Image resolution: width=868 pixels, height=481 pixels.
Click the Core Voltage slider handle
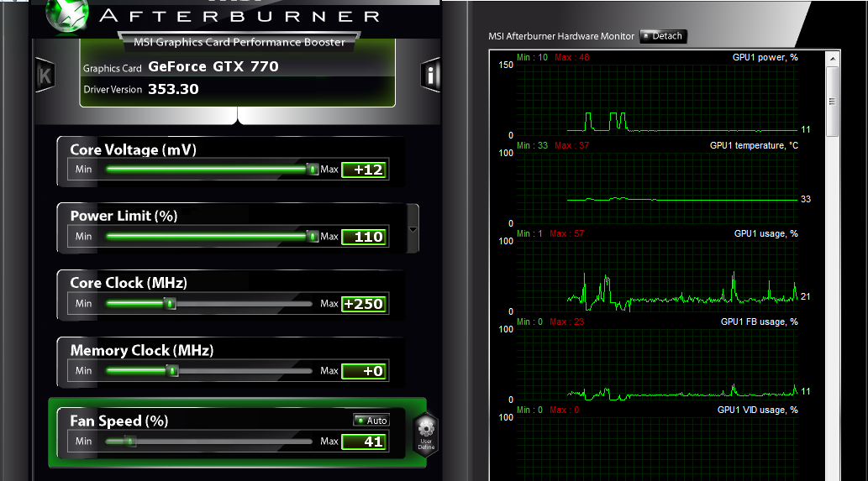pyautogui.click(x=313, y=170)
